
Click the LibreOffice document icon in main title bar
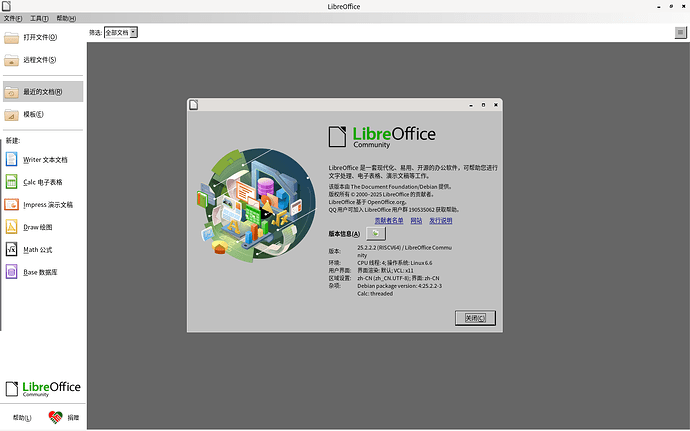pyautogui.click(x=6, y=6)
